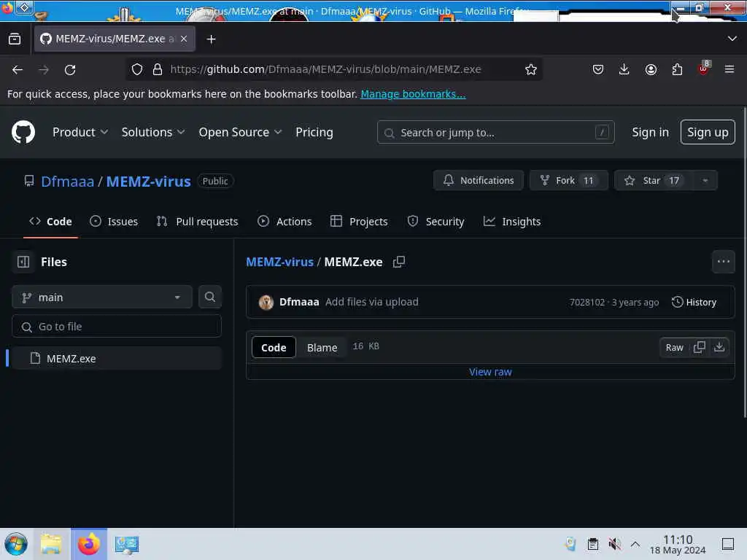Open the Firefox downloads icon

click(x=624, y=69)
